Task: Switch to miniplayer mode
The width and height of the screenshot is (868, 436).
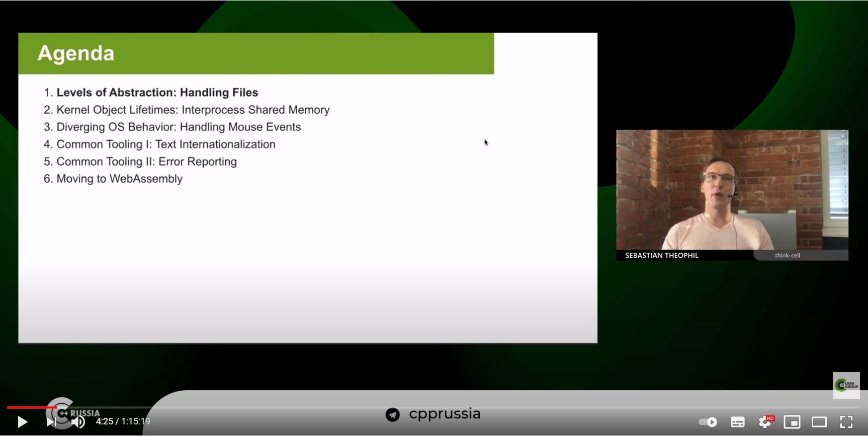Action: pyautogui.click(x=792, y=422)
